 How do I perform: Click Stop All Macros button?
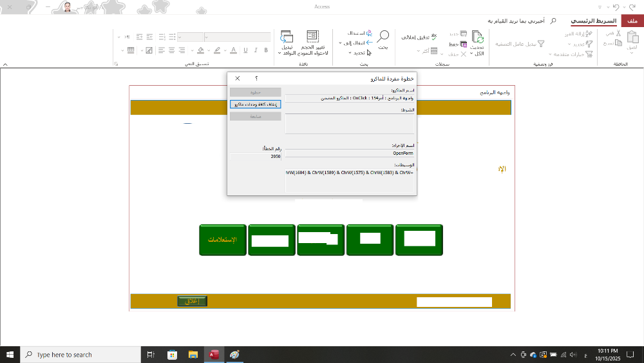point(256,104)
